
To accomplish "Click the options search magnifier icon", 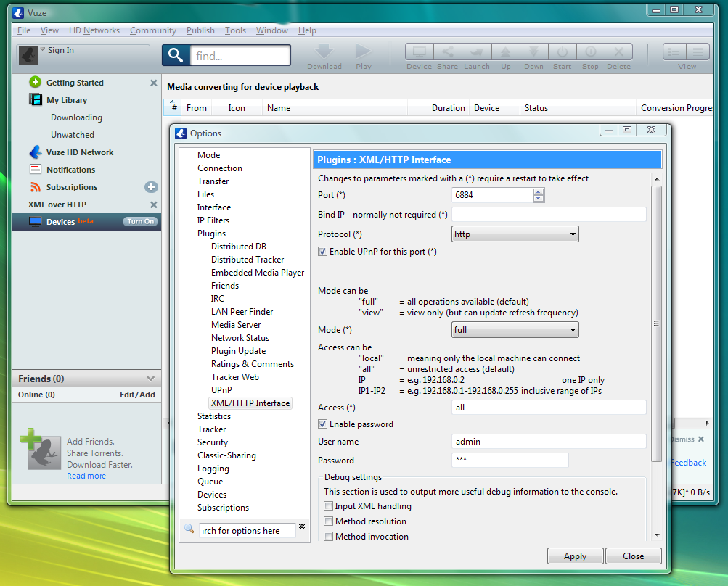I will coord(189,529).
